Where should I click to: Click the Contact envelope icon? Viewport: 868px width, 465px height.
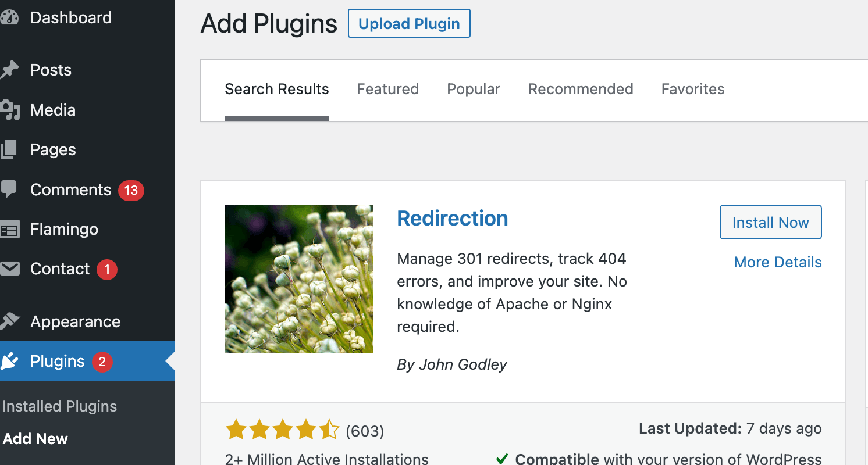point(9,269)
